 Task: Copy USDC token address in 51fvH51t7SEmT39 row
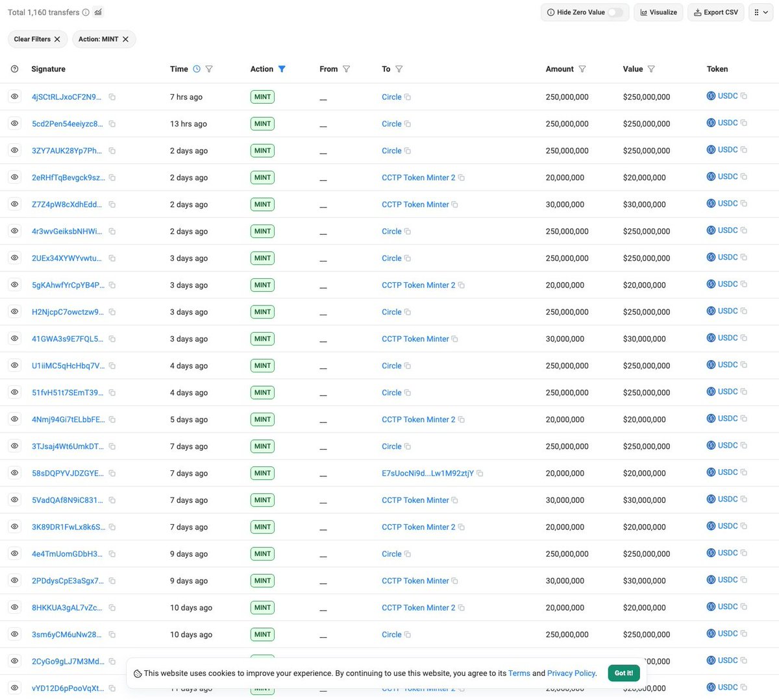click(744, 392)
